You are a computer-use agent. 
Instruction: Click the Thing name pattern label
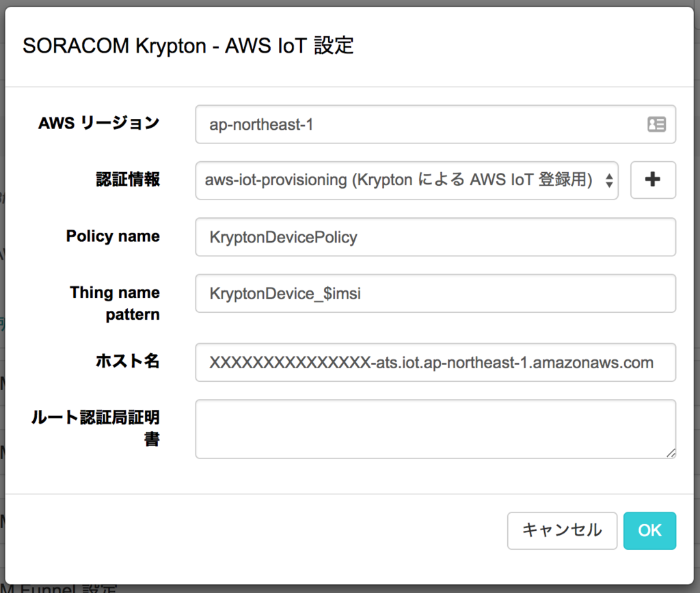pyautogui.click(x=115, y=303)
